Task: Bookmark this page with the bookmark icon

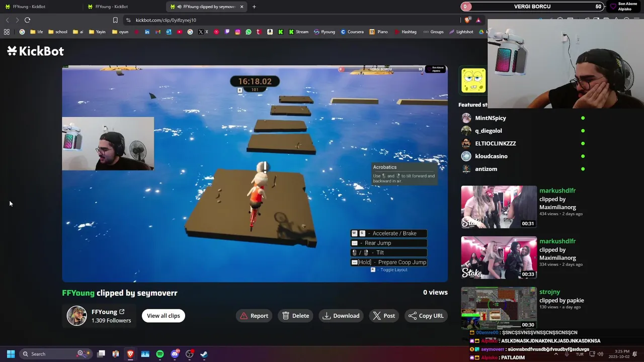Action: point(115,20)
